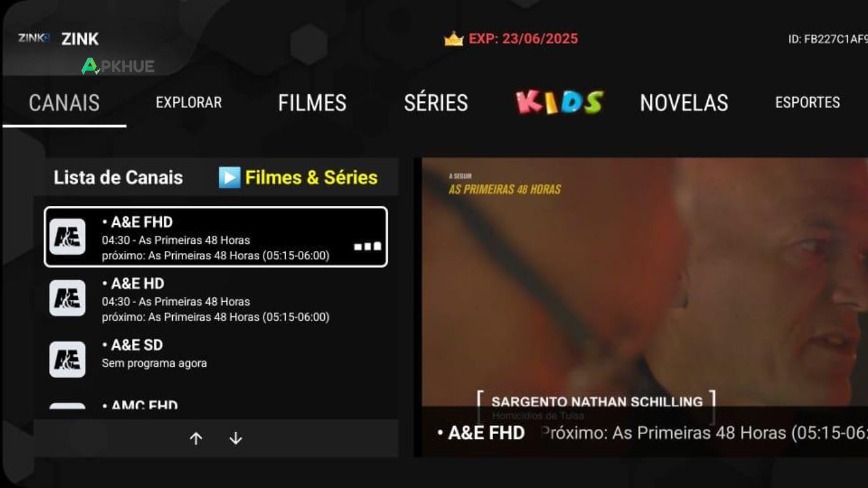This screenshot has height=488, width=868.
Task: Open the EXPLORAR tab
Action: (189, 102)
